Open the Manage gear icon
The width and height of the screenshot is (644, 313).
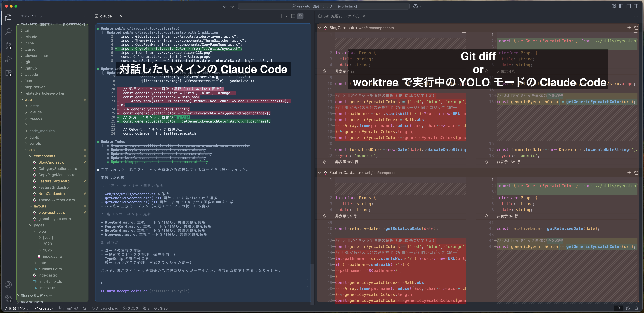(8, 298)
